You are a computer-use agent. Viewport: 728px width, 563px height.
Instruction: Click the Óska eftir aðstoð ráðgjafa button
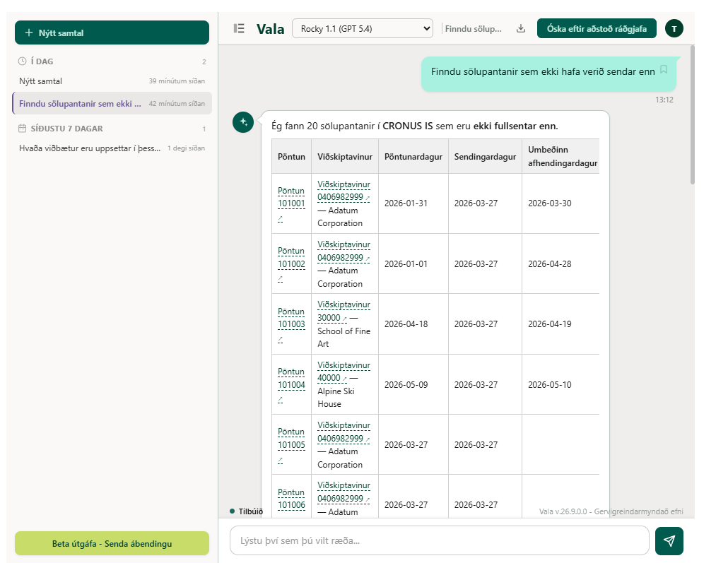[x=597, y=29]
